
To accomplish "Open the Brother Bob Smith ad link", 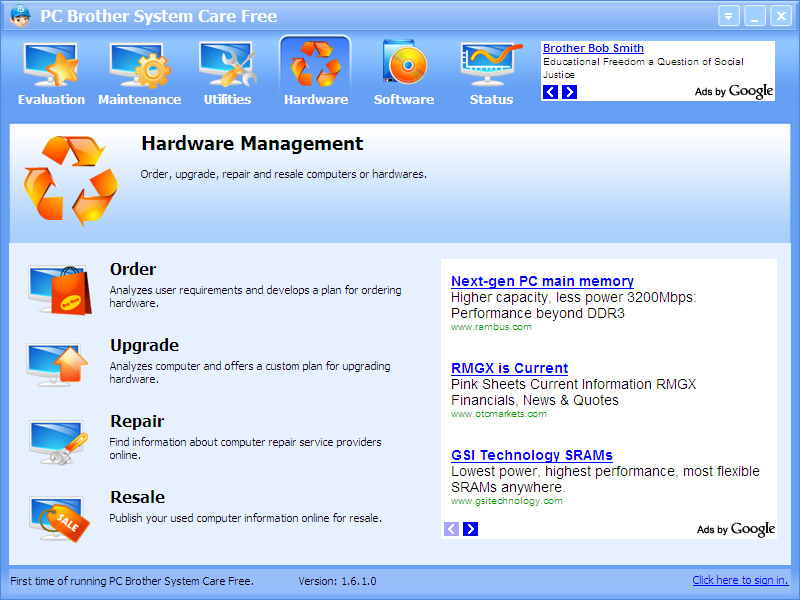I will pos(593,48).
